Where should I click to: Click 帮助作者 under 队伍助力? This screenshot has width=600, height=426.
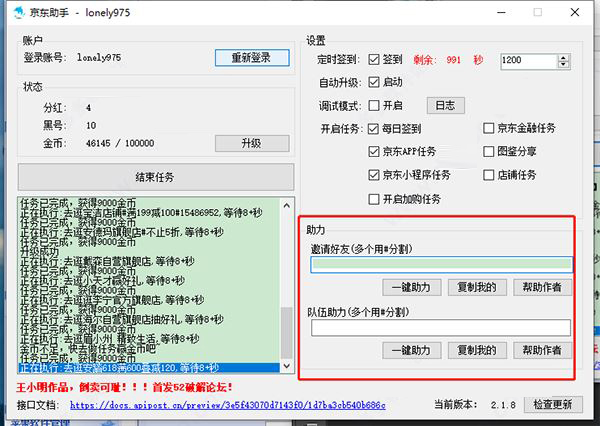tap(543, 350)
